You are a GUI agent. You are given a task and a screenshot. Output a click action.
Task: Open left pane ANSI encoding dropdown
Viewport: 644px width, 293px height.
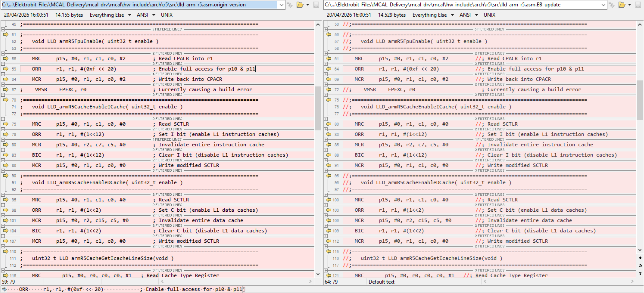[154, 15]
